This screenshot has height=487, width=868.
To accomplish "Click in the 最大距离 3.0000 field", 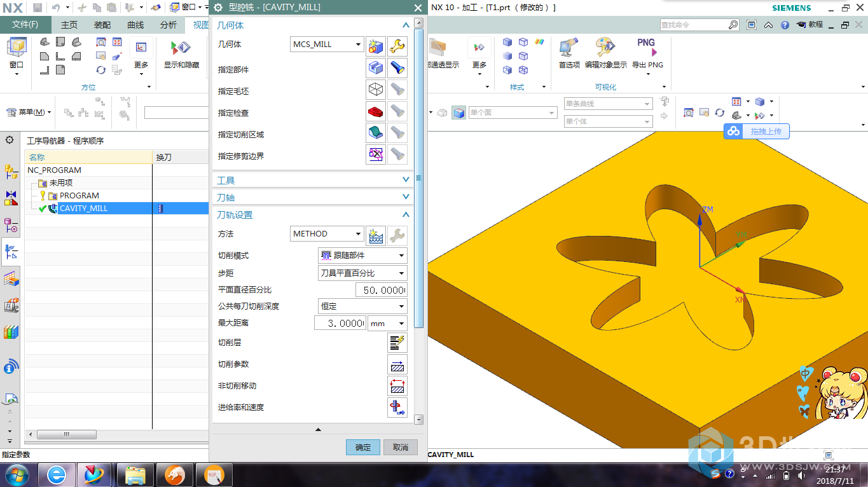I will 340,323.
